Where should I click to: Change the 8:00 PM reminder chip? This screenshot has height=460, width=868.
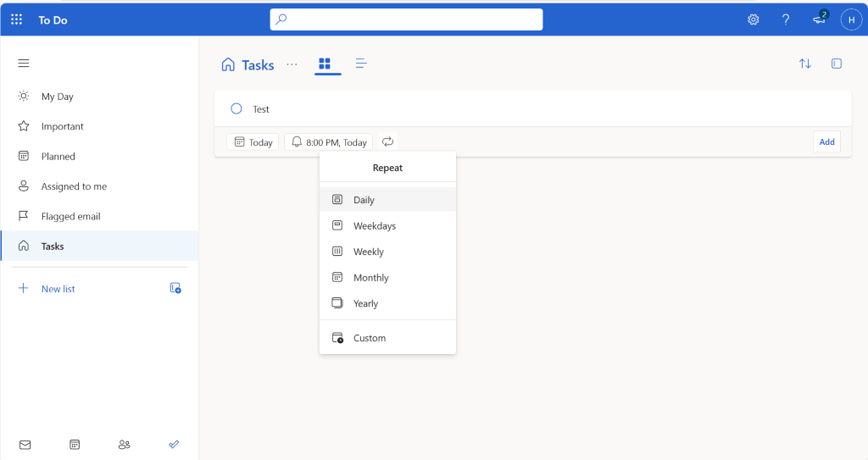(x=329, y=142)
